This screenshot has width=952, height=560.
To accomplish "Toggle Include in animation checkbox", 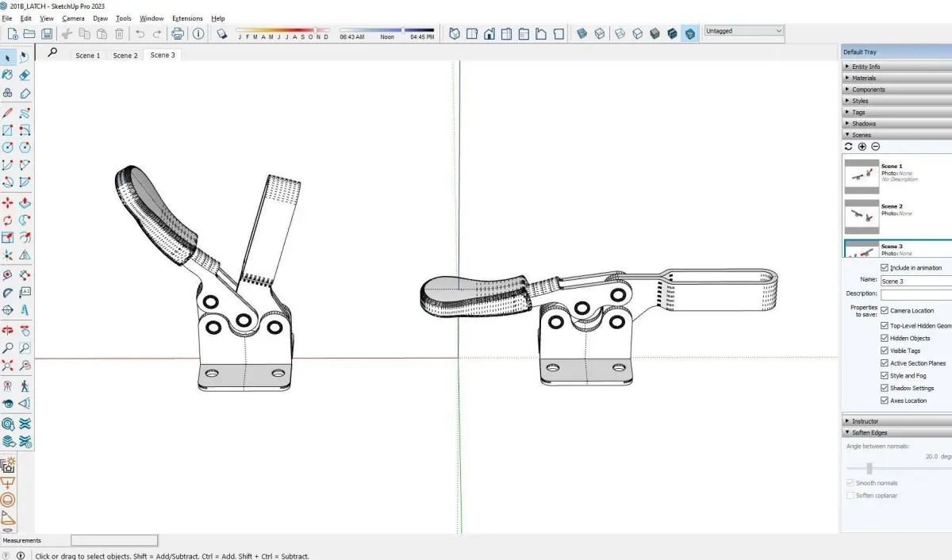I will pyautogui.click(x=885, y=268).
